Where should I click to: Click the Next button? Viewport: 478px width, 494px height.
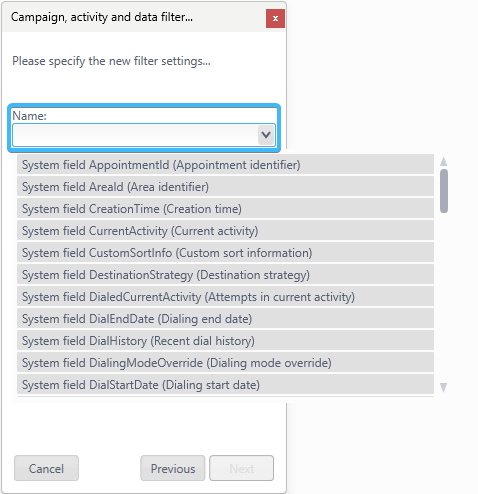(242, 468)
